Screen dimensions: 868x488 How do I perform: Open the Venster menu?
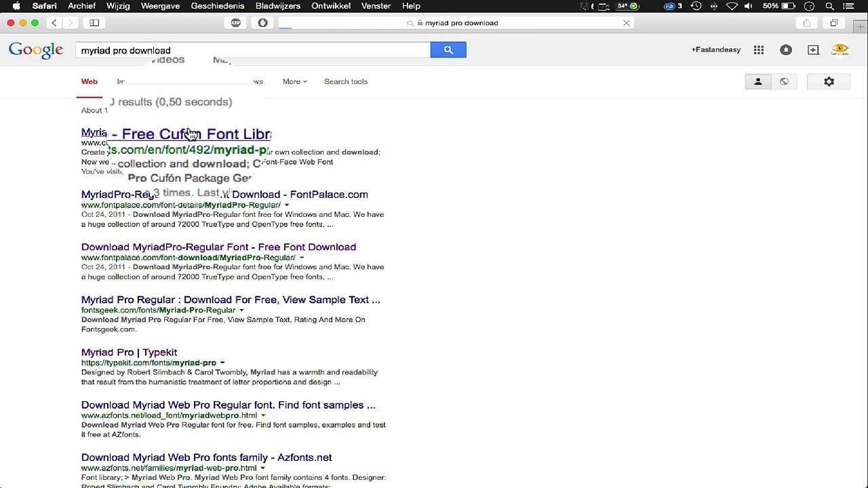click(x=376, y=6)
